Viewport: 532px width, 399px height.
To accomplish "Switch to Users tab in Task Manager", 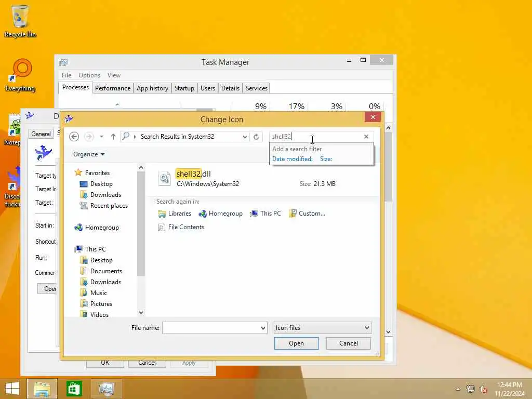I will [x=208, y=88].
